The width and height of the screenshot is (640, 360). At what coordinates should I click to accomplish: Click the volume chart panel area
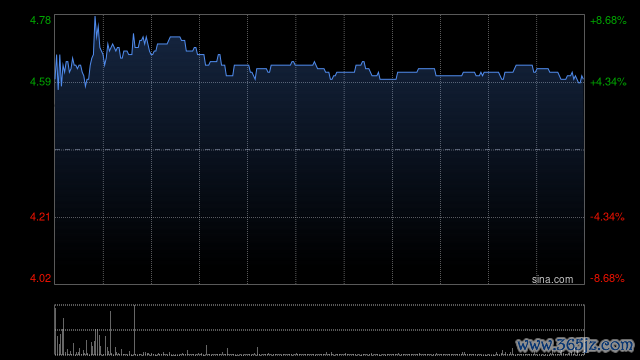pos(319,330)
